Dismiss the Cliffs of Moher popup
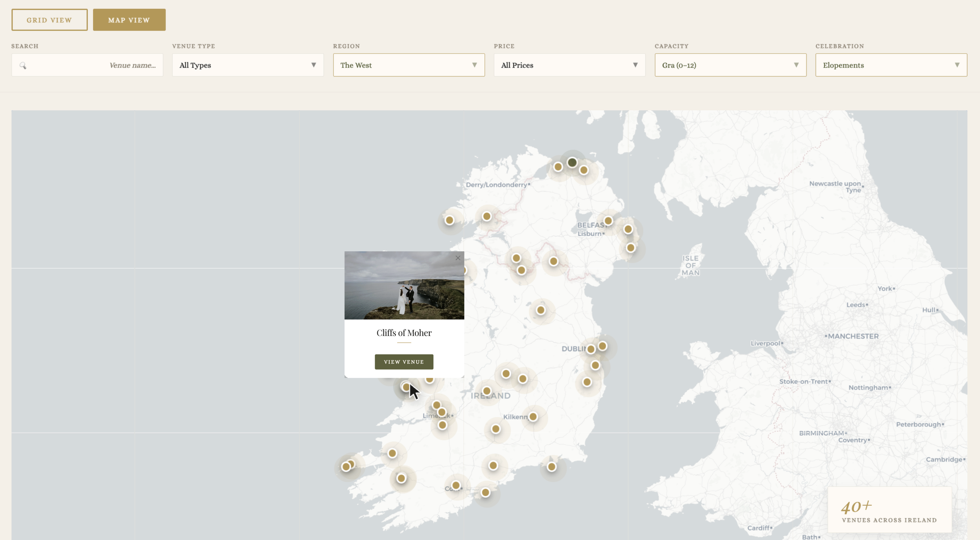This screenshot has height=540, width=980. [x=457, y=258]
